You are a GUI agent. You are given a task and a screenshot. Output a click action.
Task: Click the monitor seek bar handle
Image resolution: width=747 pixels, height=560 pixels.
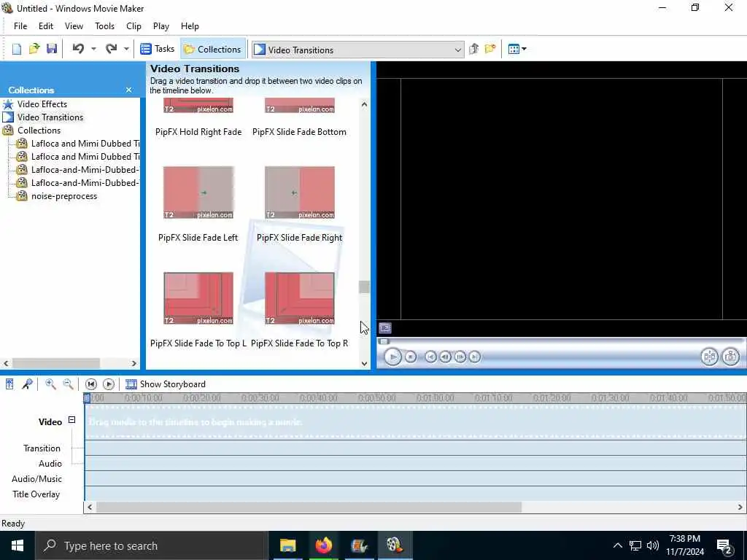pyautogui.click(x=384, y=341)
